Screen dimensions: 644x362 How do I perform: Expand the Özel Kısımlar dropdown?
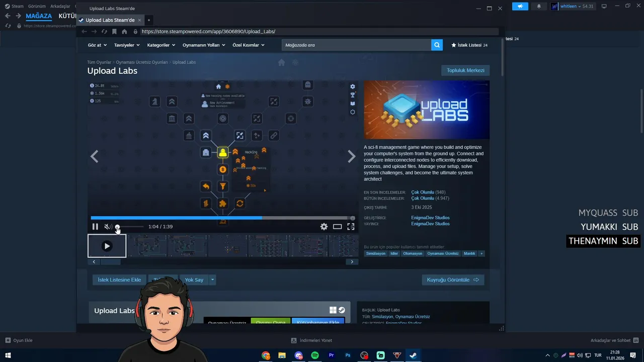click(249, 45)
